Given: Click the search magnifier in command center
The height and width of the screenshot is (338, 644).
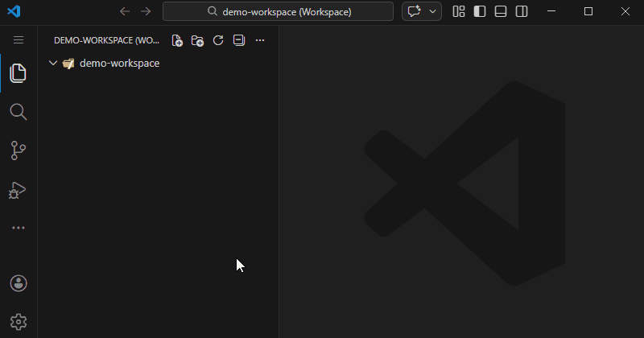Looking at the screenshot, I should tap(213, 11).
